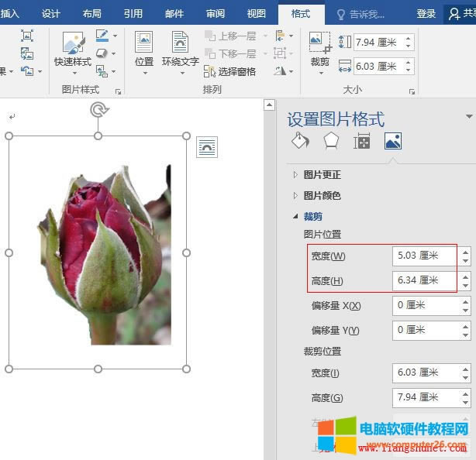
Task: Switch to the 布局 ribbon tab
Action: click(x=91, y=14)
